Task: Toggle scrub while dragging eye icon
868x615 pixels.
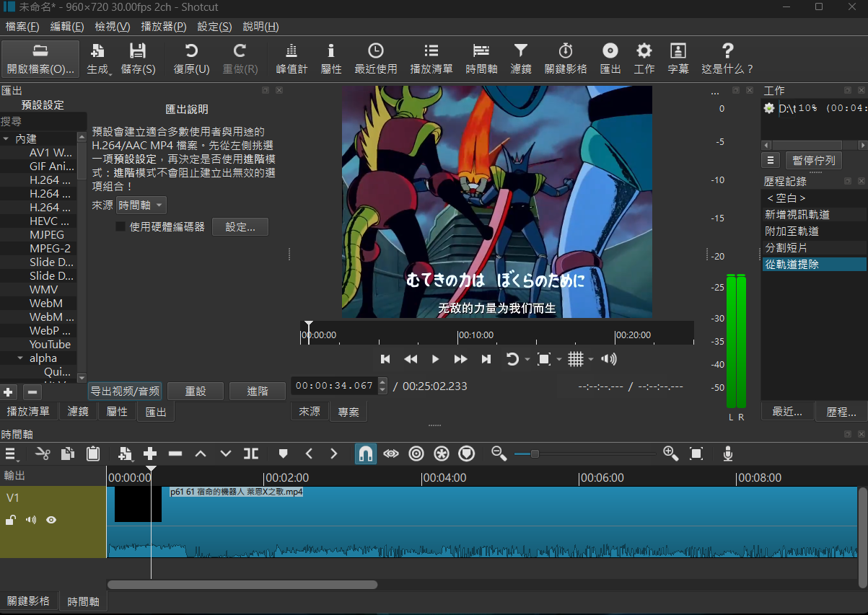Action: coord(391,453)
